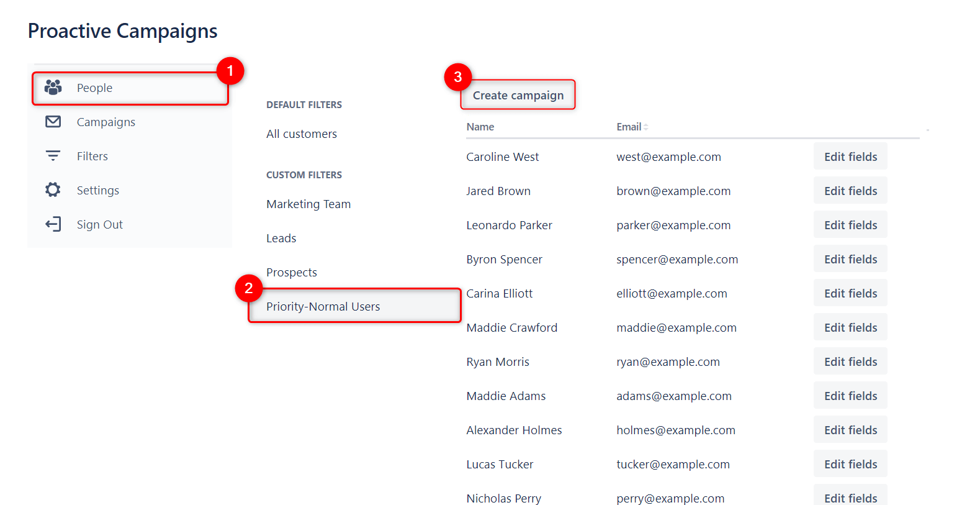Image resolution: width=980 pixels, height=505 pixels.
Task: Edit fields for Caroline West
Action: click(x=850, y=157)
